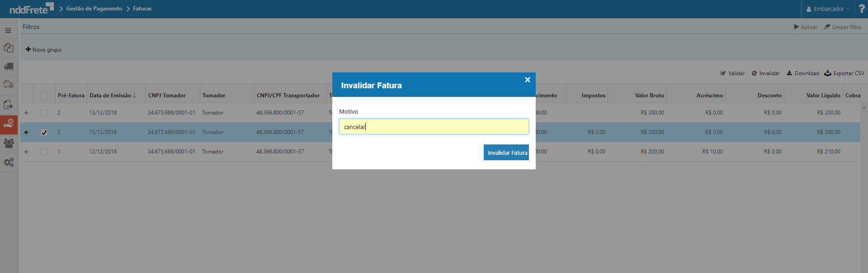The width and height of the screenshot is (868, 273).
Task: Click the exit/export arrow sidebar icon
Action: [9, 105]
